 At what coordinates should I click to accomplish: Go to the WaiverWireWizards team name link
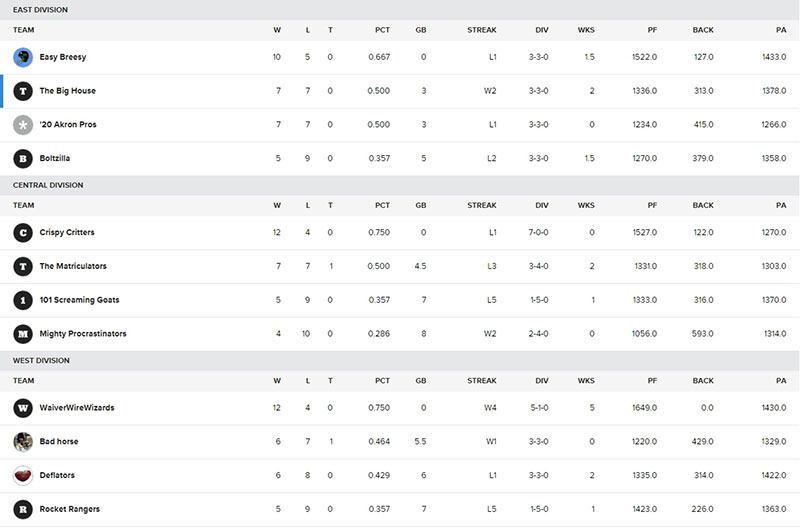(x=77, y=408)
